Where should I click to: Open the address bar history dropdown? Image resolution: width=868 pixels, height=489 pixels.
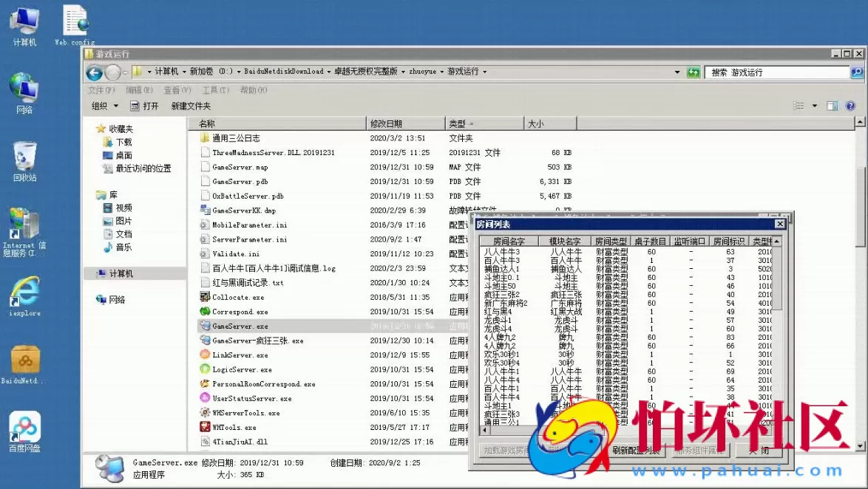[x=677, y=72]
